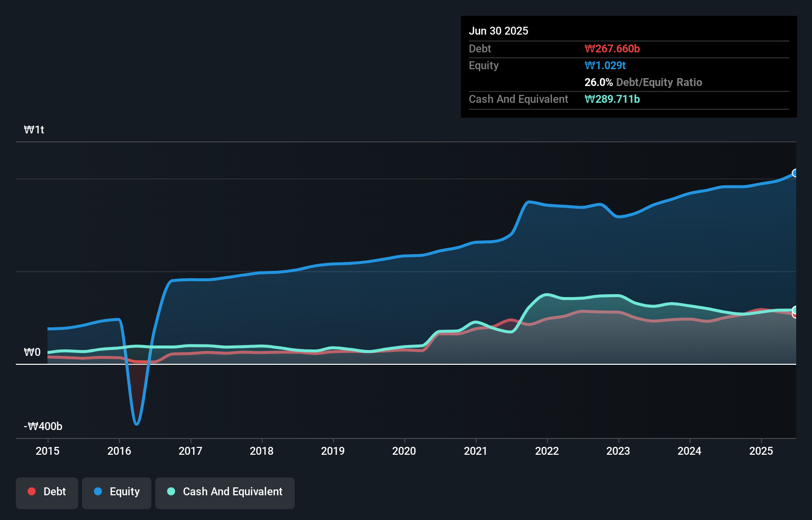Click the ₩1t y-axis label

[34, 130]
